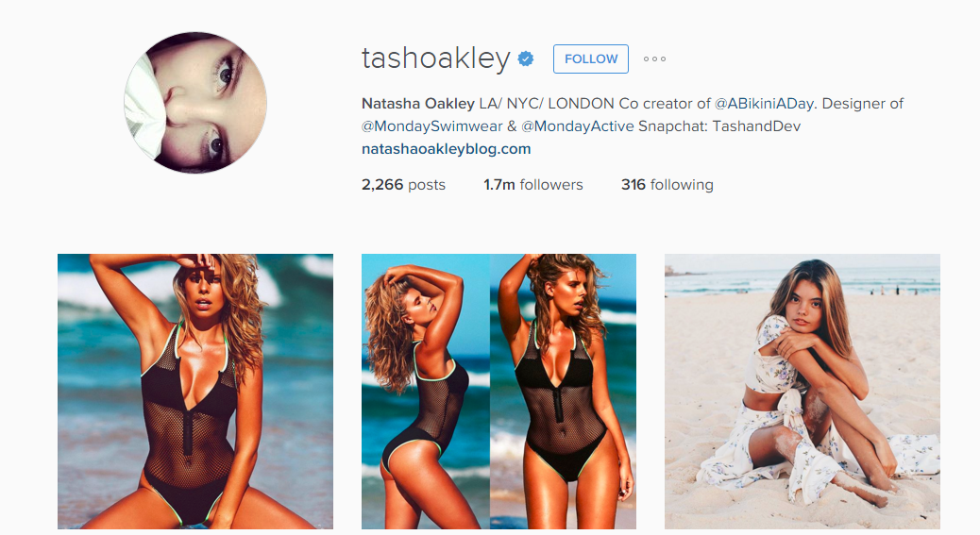Screen dimensions: 980x535
Task: Open the first post with kneeling pose
Action: pyautogui.click(x=195, y=392)
